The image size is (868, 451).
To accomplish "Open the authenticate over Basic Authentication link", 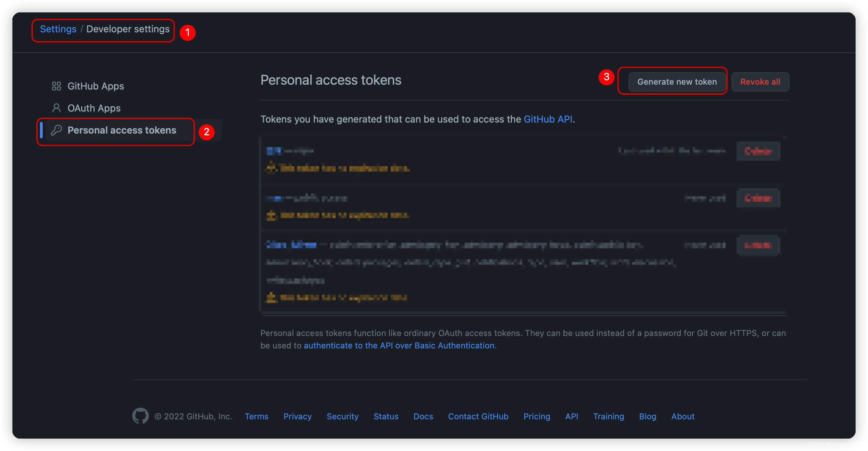I will point(399,345).
